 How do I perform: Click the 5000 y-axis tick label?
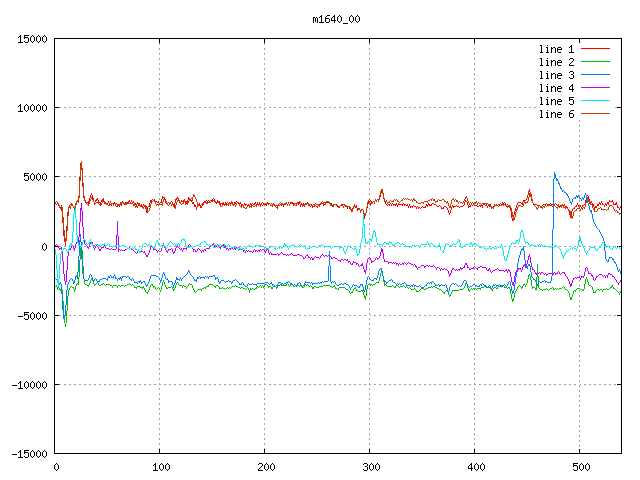[x=35, y=177]
